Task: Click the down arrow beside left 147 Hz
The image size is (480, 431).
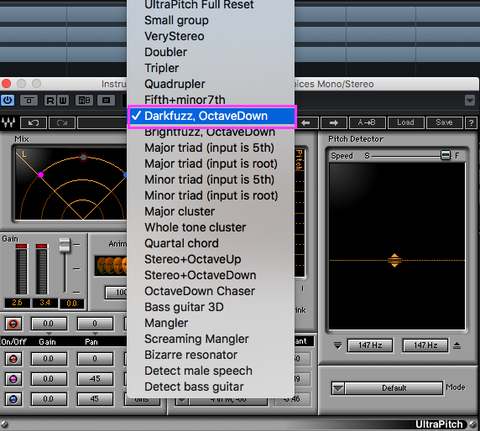Action: pyautogui.click(x=338, y=346)
